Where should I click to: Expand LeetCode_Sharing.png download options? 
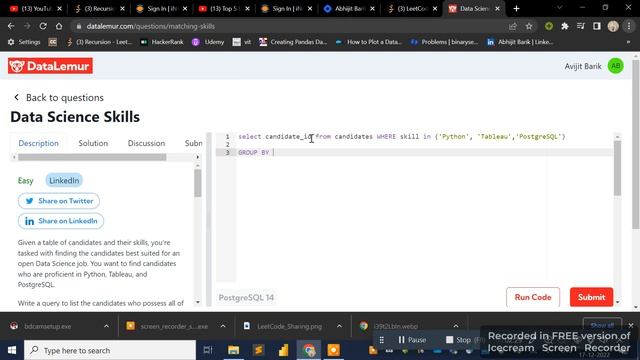339,326
